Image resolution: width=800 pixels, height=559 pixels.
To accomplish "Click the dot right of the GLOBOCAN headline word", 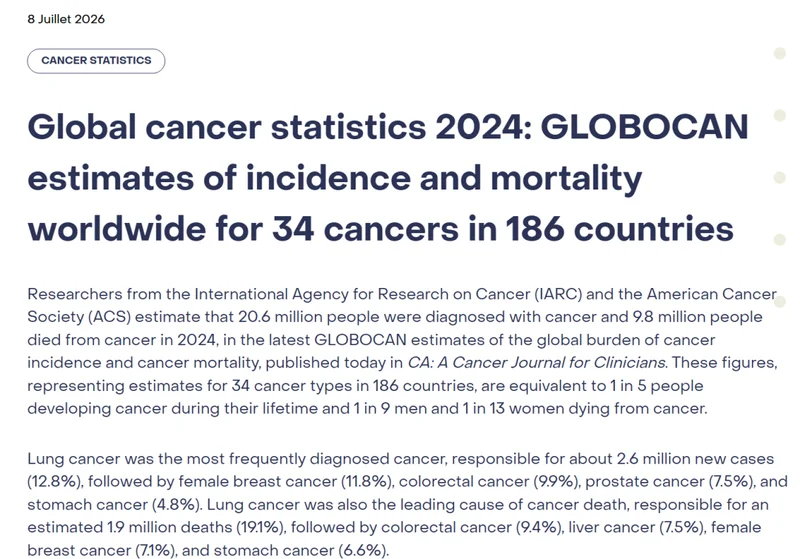I will 780,115.
